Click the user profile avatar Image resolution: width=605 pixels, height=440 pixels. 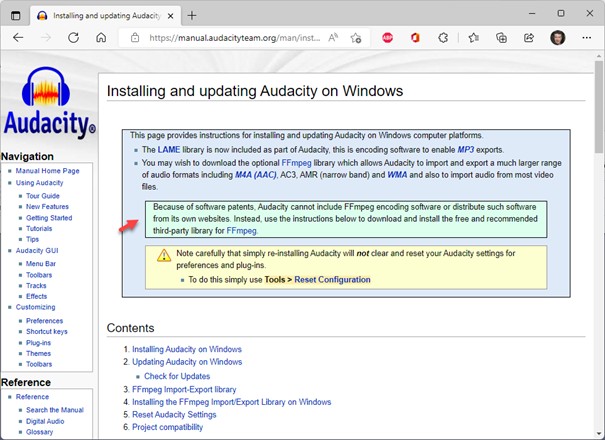point(557,37)
